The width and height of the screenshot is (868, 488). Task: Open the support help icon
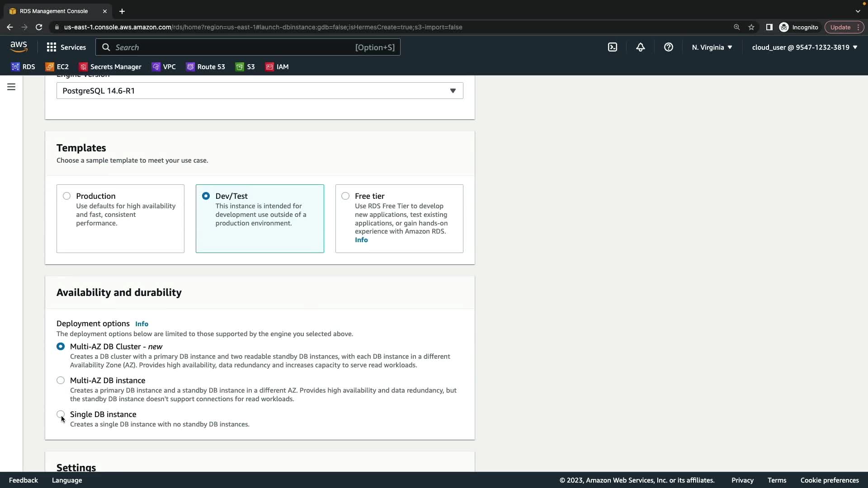point(668,47)
